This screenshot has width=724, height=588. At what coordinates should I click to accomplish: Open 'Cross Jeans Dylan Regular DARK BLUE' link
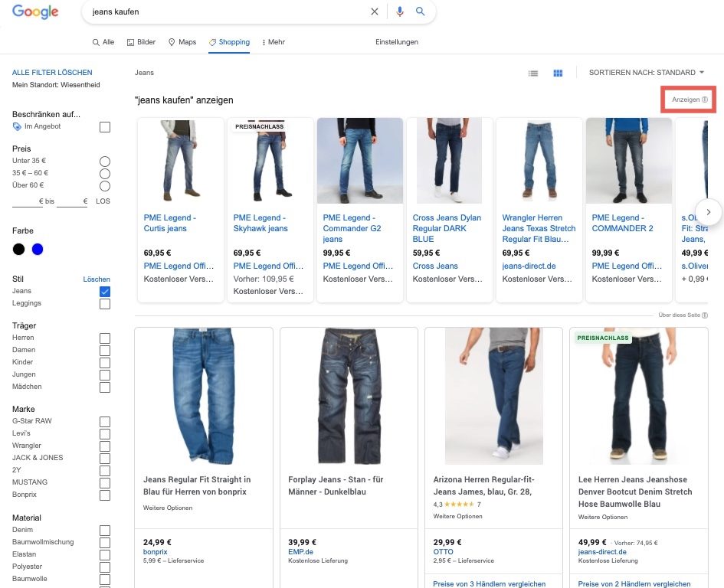[x=447, y=228]
